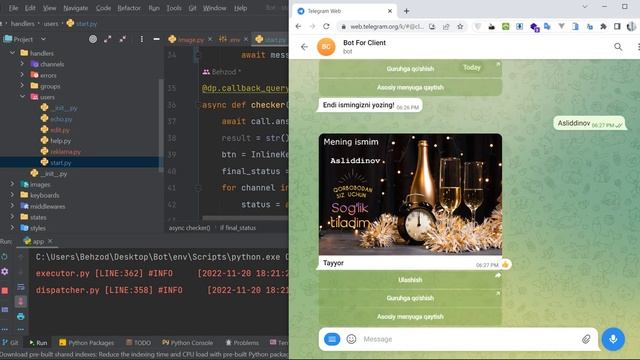Click the Ulashish button under the image
Viewport: 640px width, 360px height.
(x=410, y=280)
